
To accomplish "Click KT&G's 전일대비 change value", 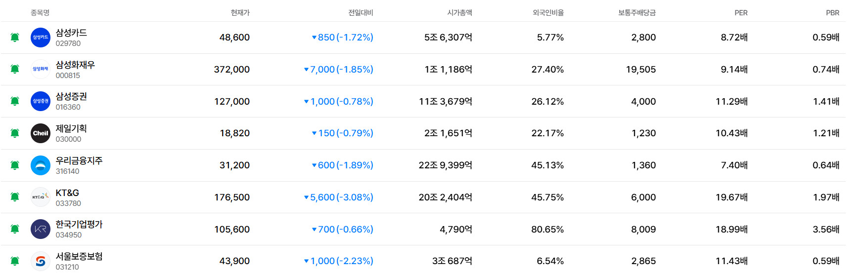I will [x=338, y=197].
